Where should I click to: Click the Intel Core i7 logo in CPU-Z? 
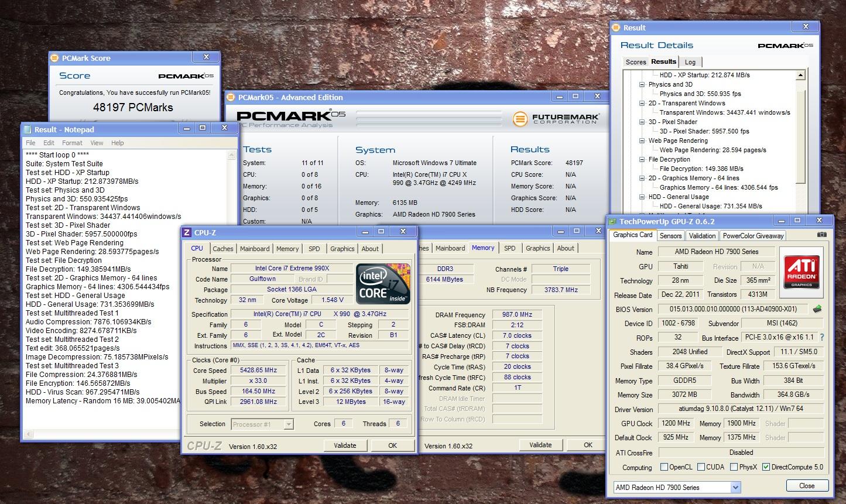point(383,284)
